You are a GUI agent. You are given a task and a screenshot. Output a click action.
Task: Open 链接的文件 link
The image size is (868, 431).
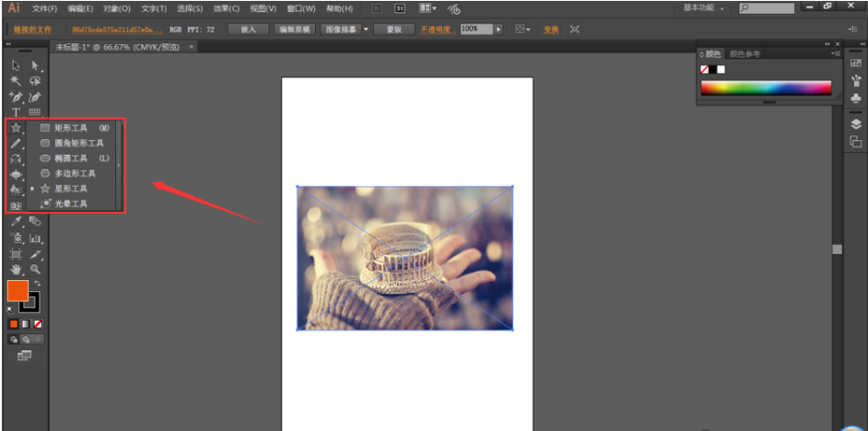(32, 29)
